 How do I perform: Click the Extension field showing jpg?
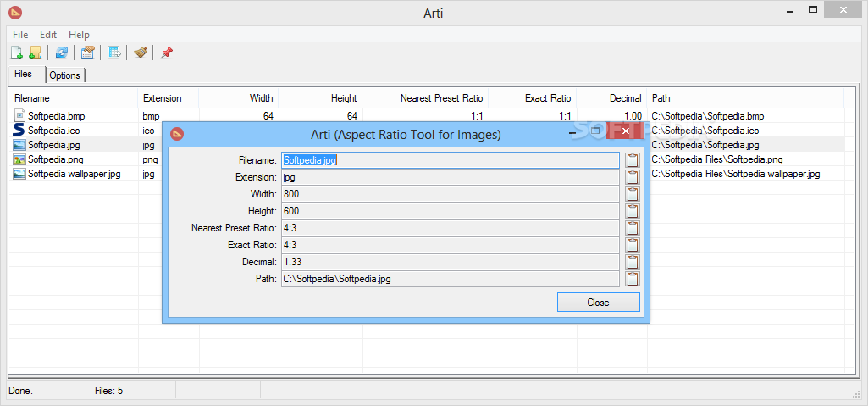tap(450, 177)
